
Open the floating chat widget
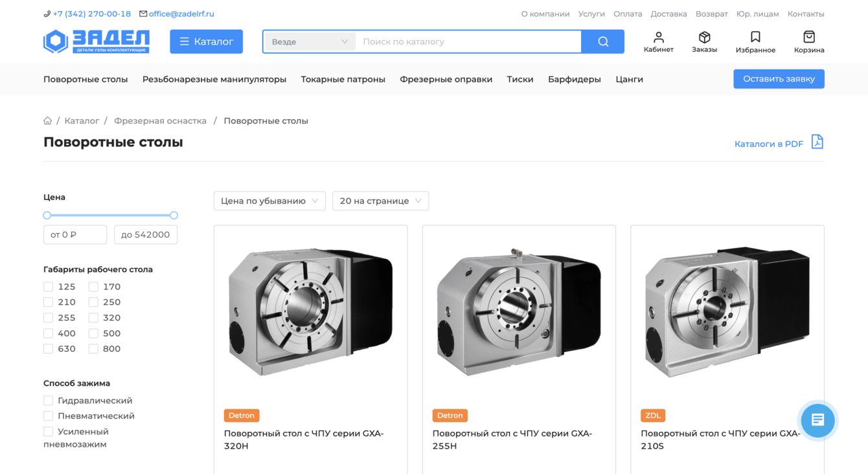pos(817,420)
